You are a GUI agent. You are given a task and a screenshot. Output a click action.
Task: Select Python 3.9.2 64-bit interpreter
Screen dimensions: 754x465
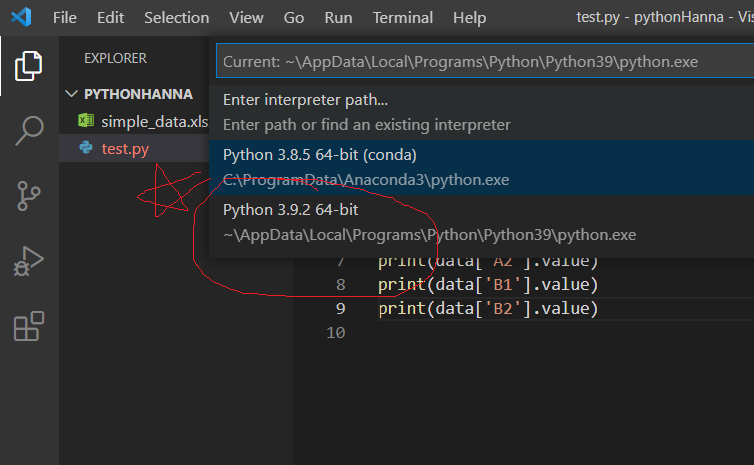coord(481,222)
